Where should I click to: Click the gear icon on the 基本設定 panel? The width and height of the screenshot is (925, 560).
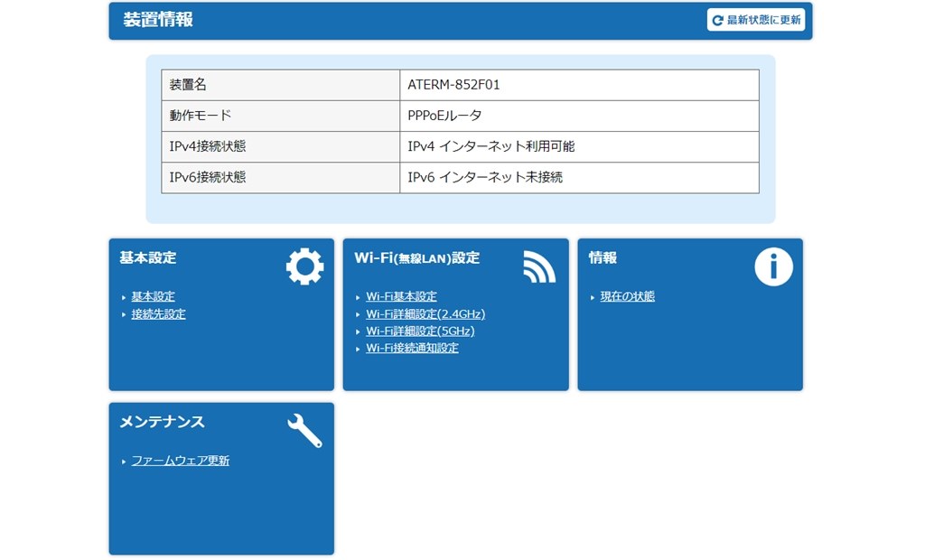click(x=304, y=265)
